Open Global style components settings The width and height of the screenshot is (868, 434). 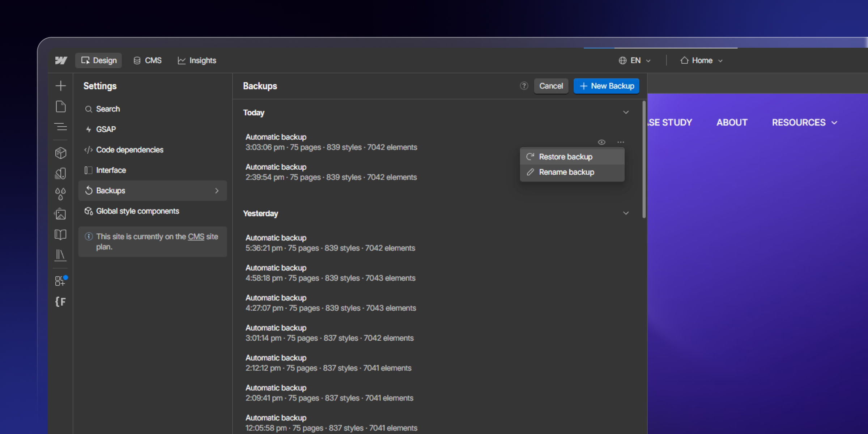click(x=153, y=211)
